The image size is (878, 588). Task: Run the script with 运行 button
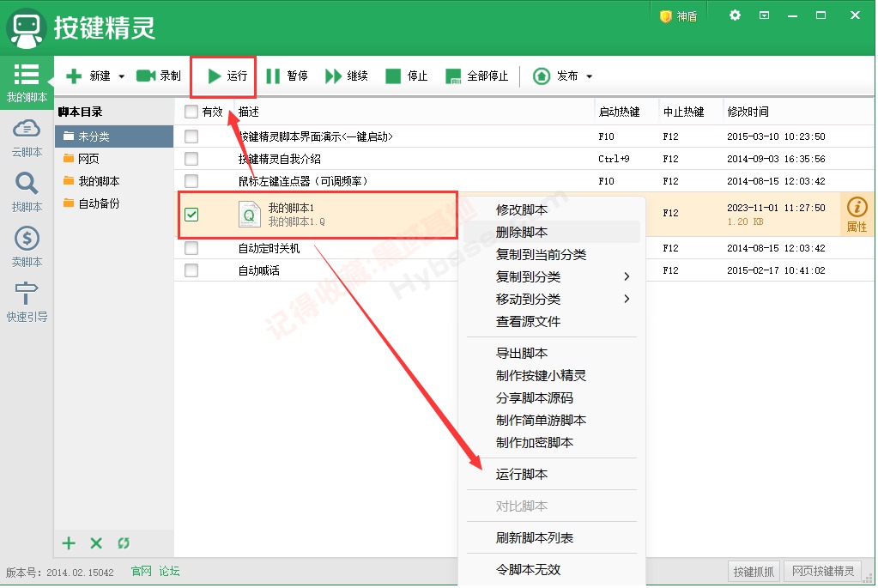pos(227,76)
